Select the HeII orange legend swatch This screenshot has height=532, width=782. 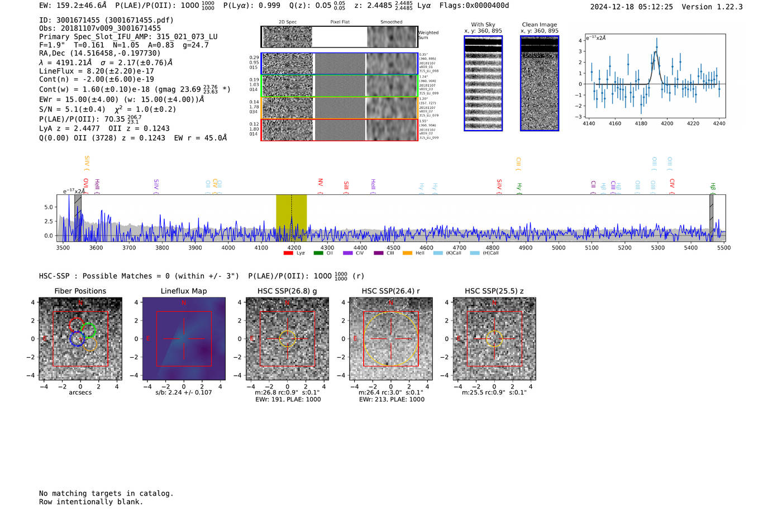(408, 253)
